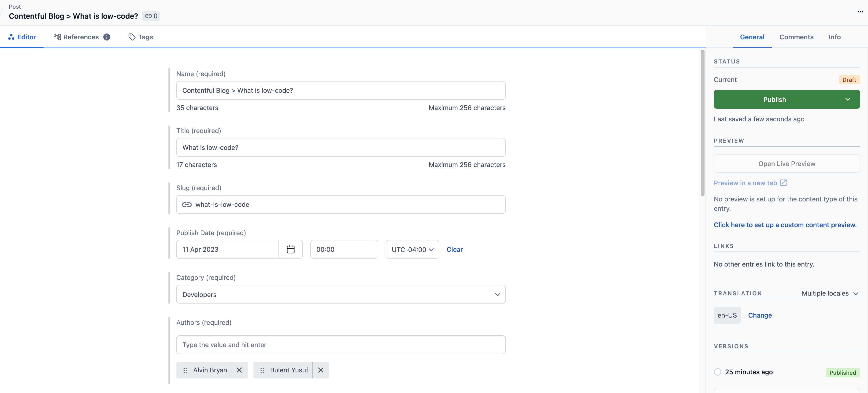The width and height of the screenshot is (868, 393).
Task: Expand the Multiple locales translation dropdown
Action: 830,293
